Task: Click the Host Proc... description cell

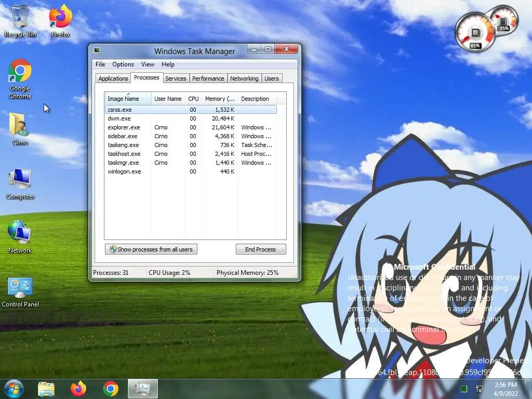Action: tap(256, 154)
